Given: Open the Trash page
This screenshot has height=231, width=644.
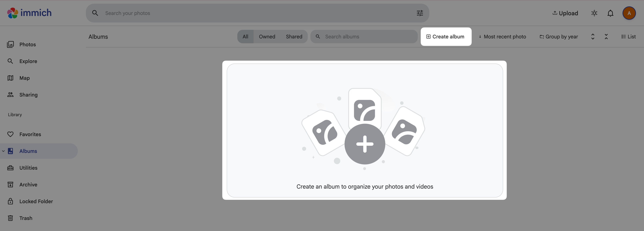Looking at the screenshot, I should 26,218.
